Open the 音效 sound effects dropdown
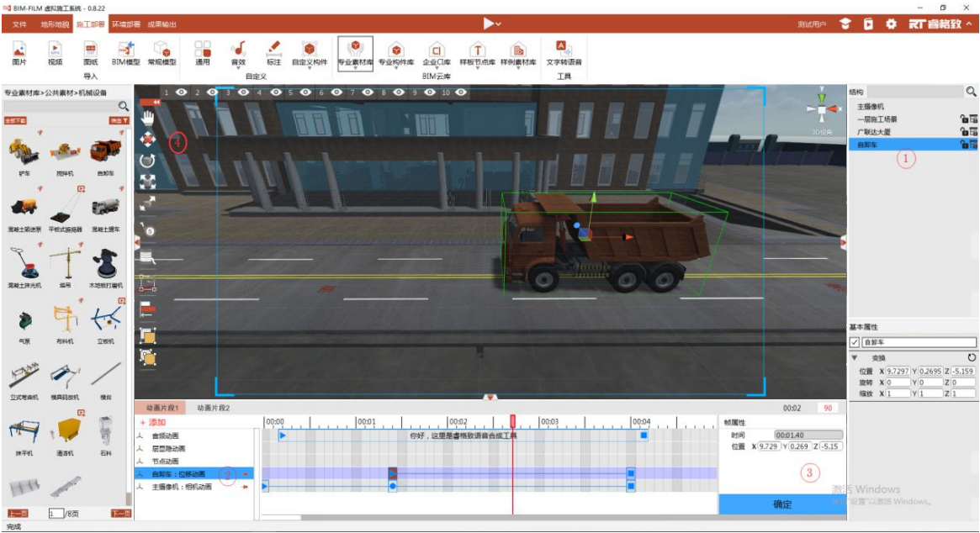980x533 pixels. (238, 67)
